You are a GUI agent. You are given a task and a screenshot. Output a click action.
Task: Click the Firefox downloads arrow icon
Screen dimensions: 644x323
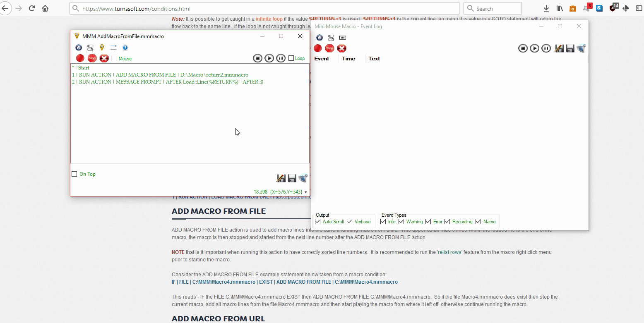click(546, 9)
